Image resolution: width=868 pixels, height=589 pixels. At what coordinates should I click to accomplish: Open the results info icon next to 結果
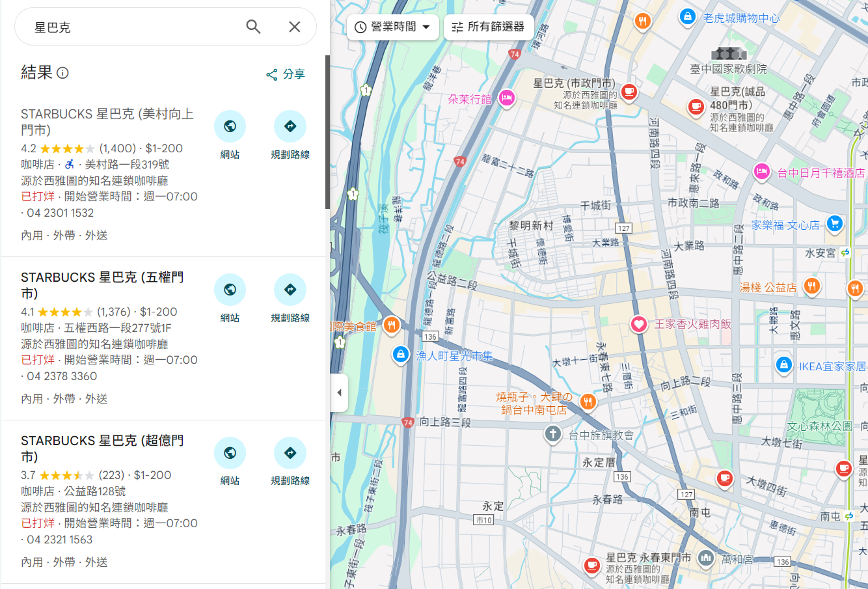tap(62, 73)
